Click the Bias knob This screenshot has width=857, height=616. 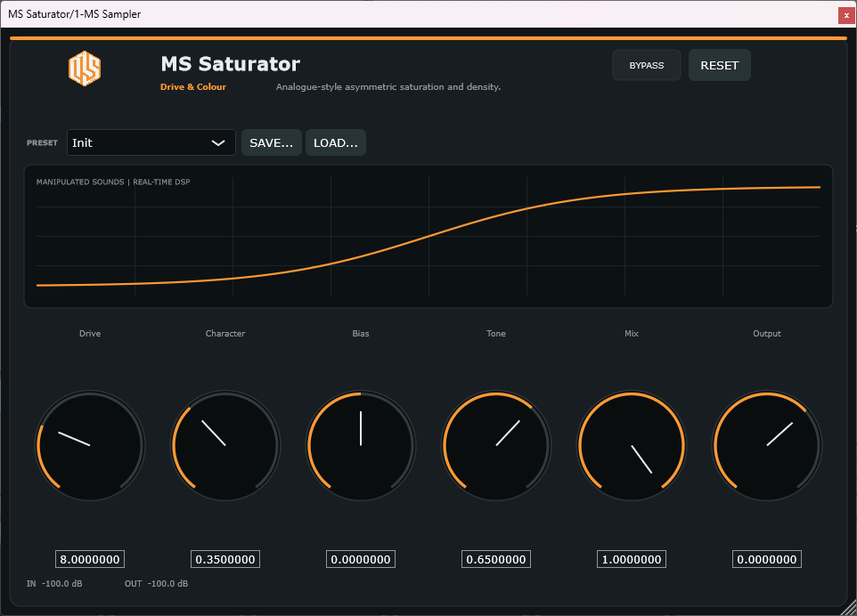pyautogui.click(x=361, y=446)
